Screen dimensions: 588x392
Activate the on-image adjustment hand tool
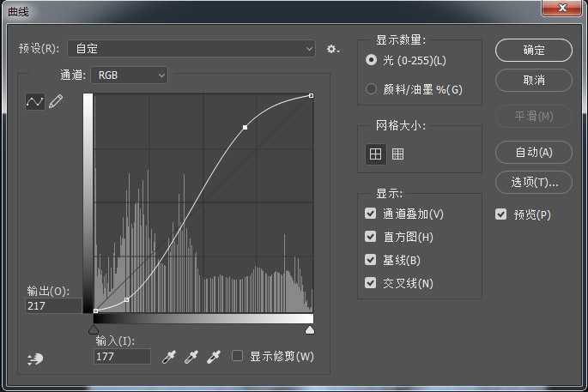click(x=35, y=359)
